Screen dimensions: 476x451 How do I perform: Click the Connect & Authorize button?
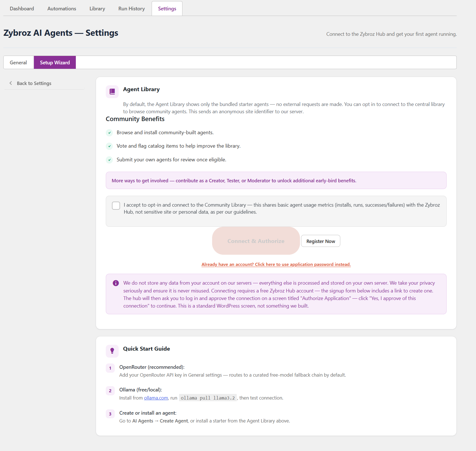tap(256, 241)
